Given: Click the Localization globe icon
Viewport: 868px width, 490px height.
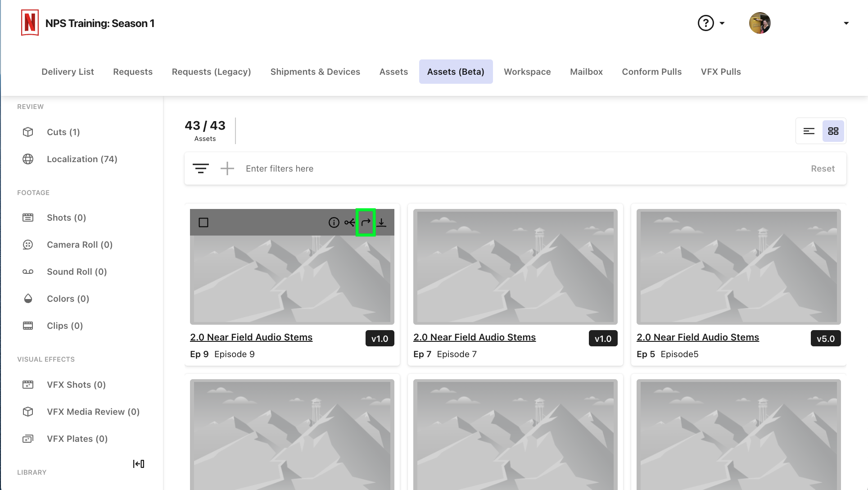Looking at the screenshot, I should [28, 159].
